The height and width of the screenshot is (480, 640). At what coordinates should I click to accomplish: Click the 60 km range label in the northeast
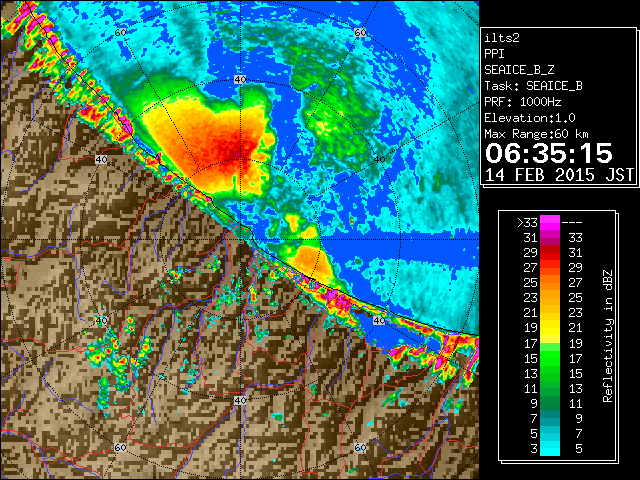[x=360, y=32]
